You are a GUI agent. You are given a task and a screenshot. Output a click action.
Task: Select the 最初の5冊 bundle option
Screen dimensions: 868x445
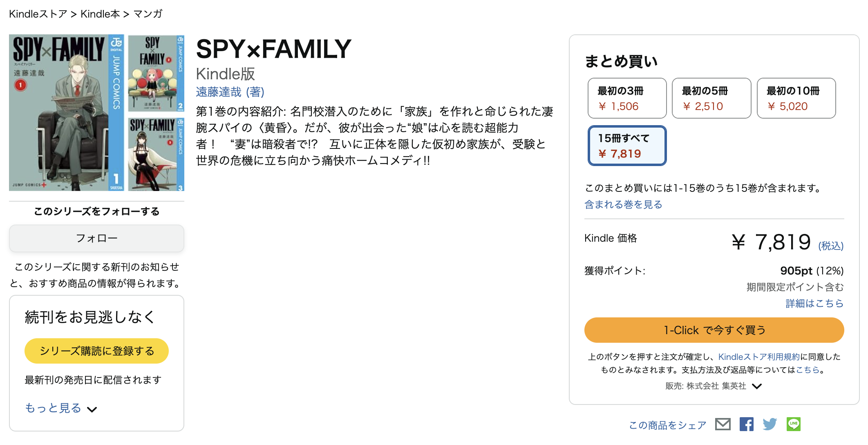711,98
